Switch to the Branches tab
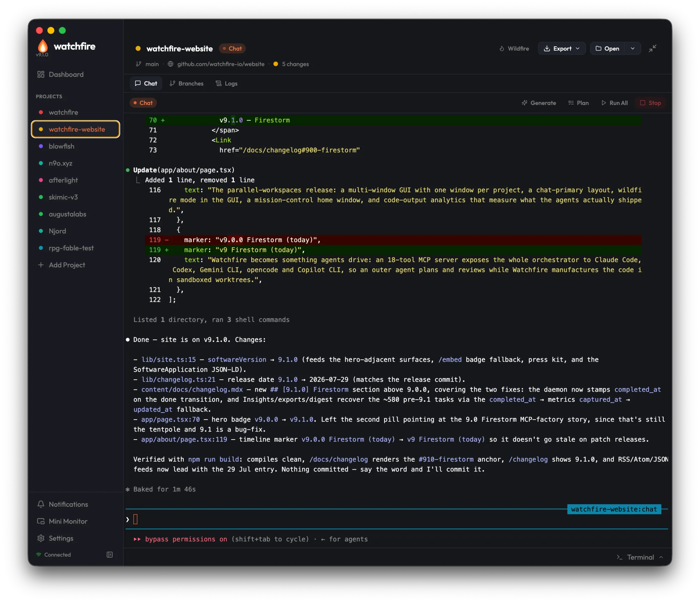 186,83
